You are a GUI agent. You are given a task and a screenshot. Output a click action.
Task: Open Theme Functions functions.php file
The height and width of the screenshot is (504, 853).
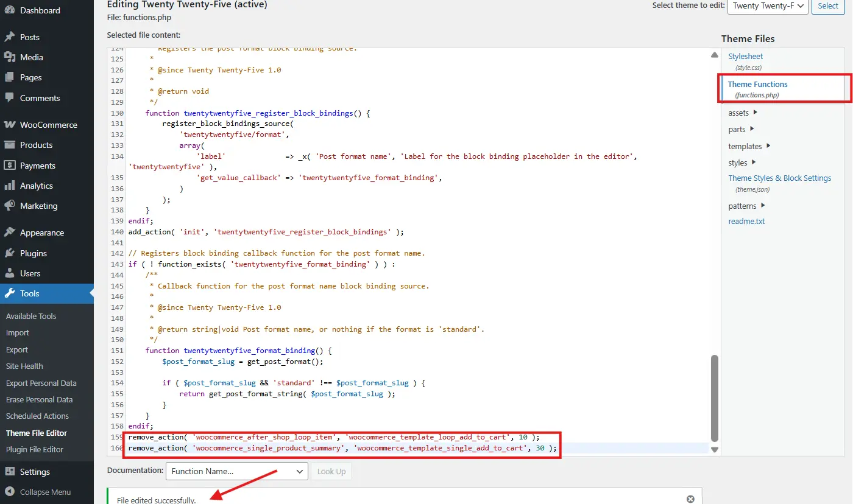coord(757,85)
